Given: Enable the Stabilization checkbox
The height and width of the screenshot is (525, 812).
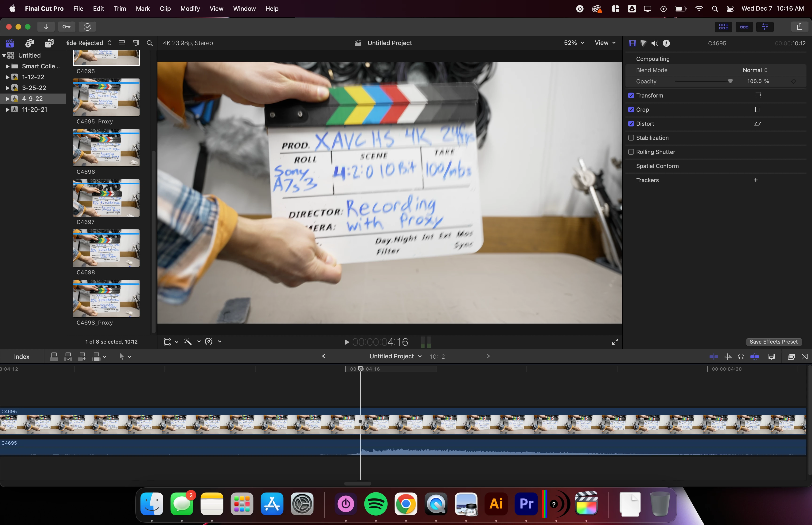Looking at the screenshot, I should pyautogui.click(x=631, y=138).
